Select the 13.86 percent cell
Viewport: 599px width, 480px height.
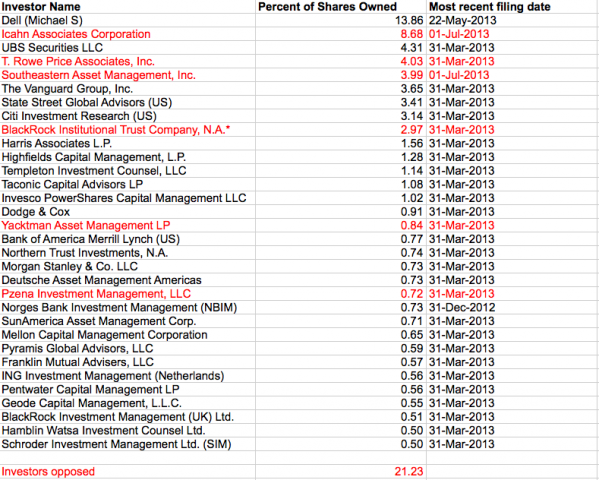(341, 20)
